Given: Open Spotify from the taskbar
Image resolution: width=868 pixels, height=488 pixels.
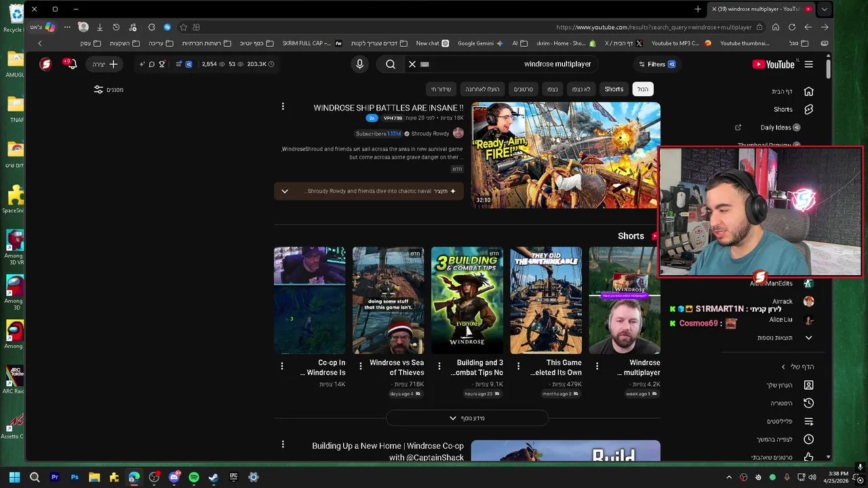Looking at the screenshot, I should coord(194,477).
